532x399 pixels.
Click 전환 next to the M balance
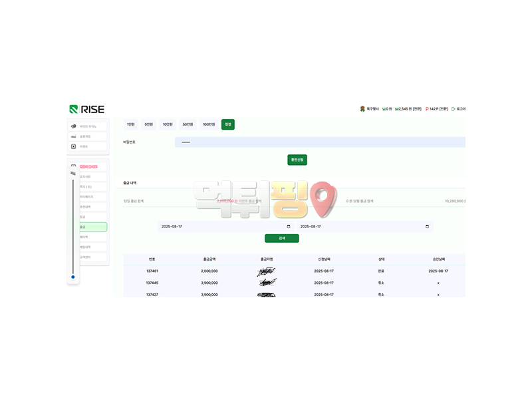click(417, 109)
